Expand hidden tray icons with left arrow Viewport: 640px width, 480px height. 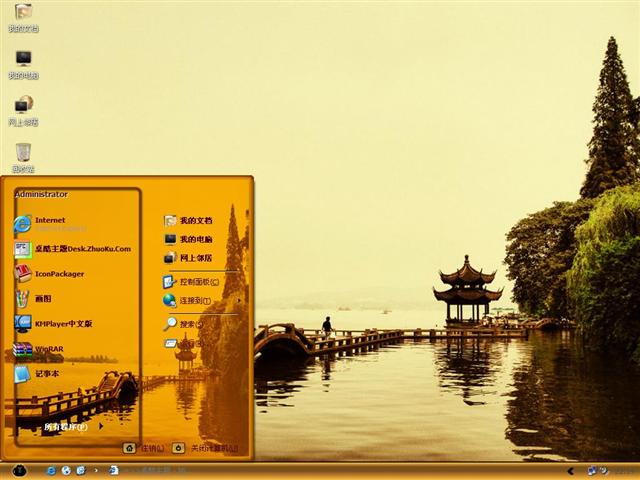tap(571, 471)
